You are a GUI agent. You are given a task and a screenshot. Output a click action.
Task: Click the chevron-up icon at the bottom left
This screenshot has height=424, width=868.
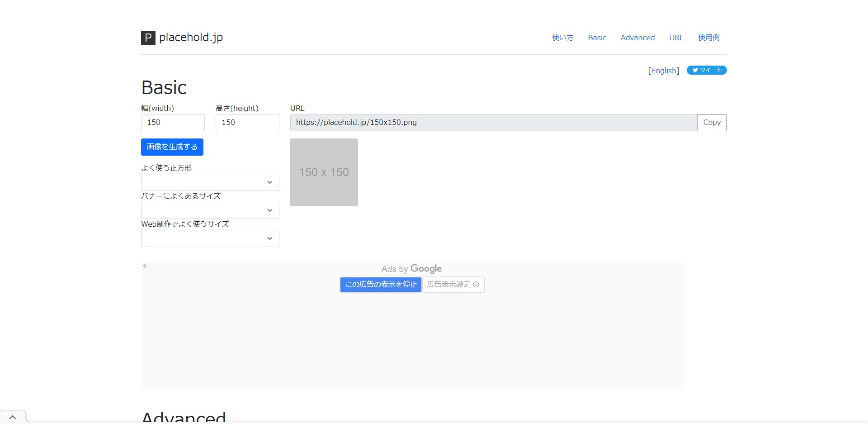click(13, 417)
